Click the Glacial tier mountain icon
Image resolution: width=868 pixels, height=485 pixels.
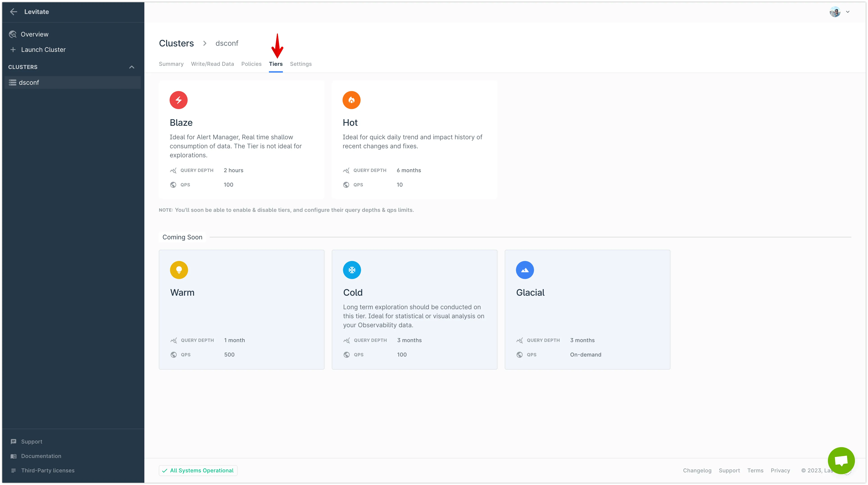(525, 270)
